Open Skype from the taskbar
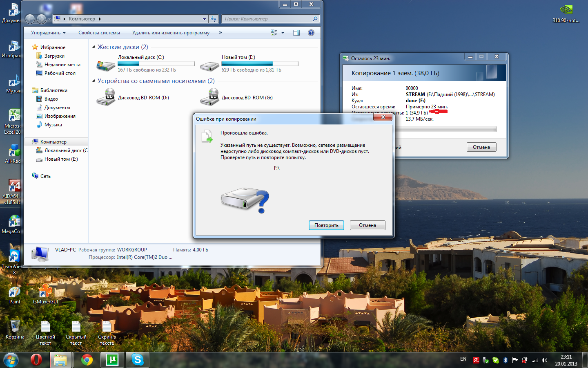The width and height of the screenshot is (588, 368). (x=138, y=360)
